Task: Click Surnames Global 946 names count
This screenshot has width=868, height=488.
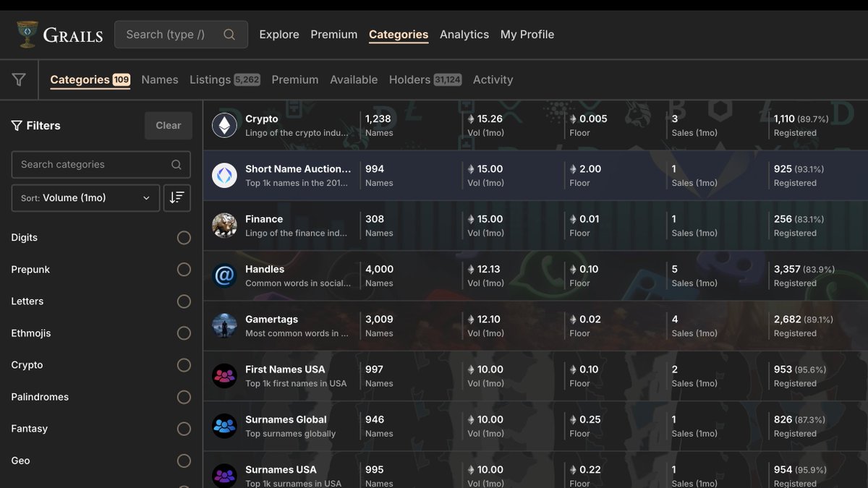Action: click(x=375, y=419)
